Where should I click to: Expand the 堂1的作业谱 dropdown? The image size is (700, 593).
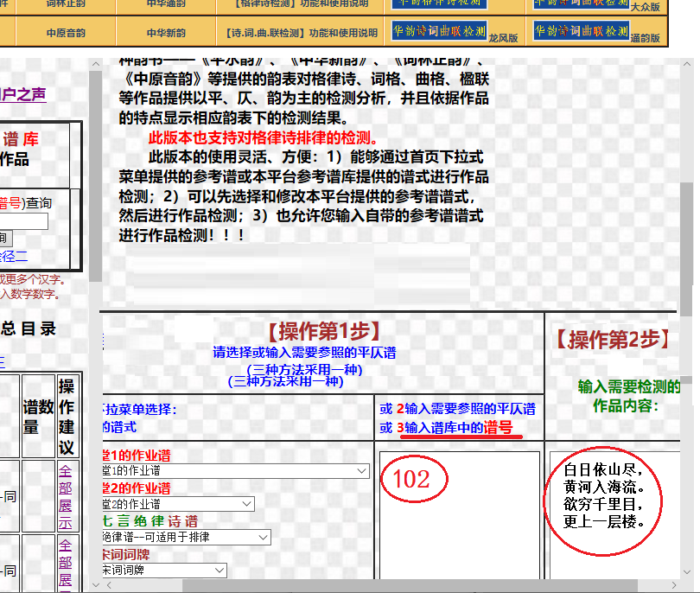[235, 471]
